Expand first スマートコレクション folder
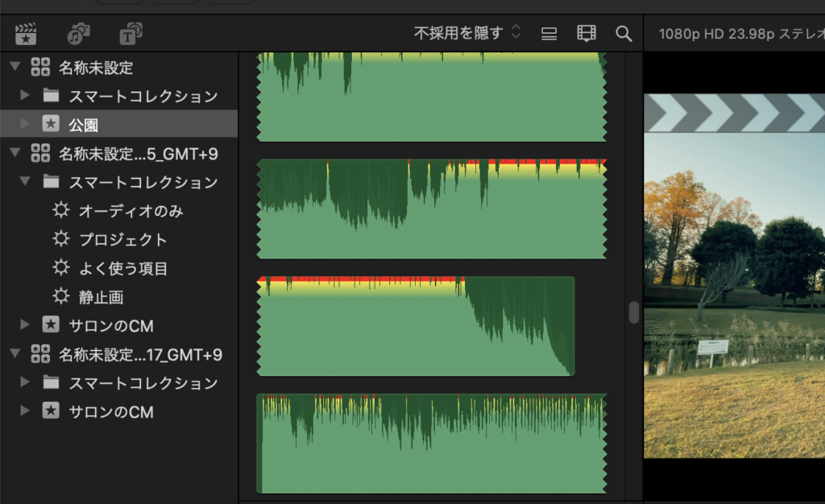Screen dimensions: 825x504 pos(24,95)
